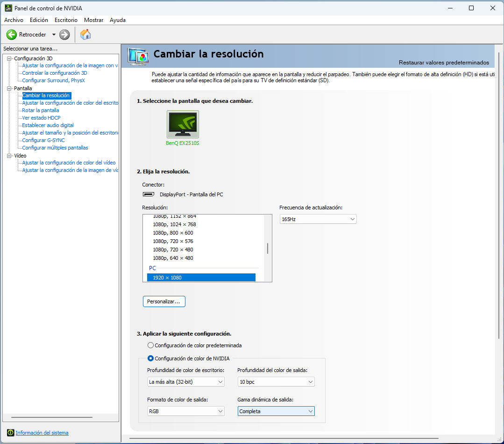Open Ver estado HDCP
Viewport: 504px width, 444px height.
[x=41, y=118]
